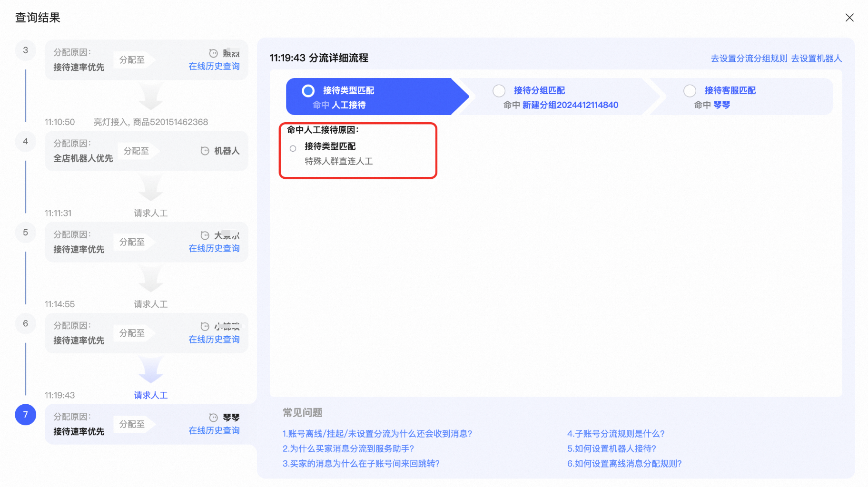Open FAQ 6 如何设置离线消息分配规则
868x487 pixels.
[624, 464]
